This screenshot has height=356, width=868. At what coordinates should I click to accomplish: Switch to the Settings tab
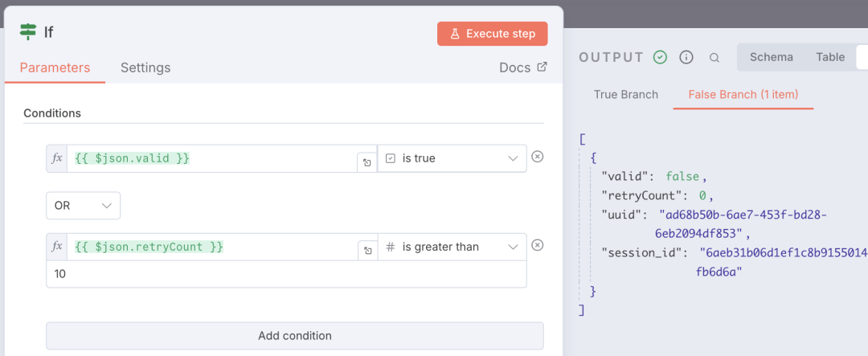[x=145, y=68]
